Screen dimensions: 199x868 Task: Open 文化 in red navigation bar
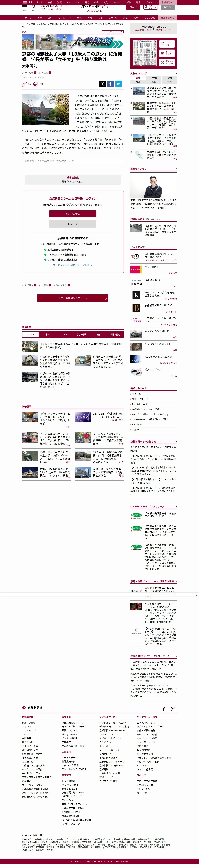[100, 18]
